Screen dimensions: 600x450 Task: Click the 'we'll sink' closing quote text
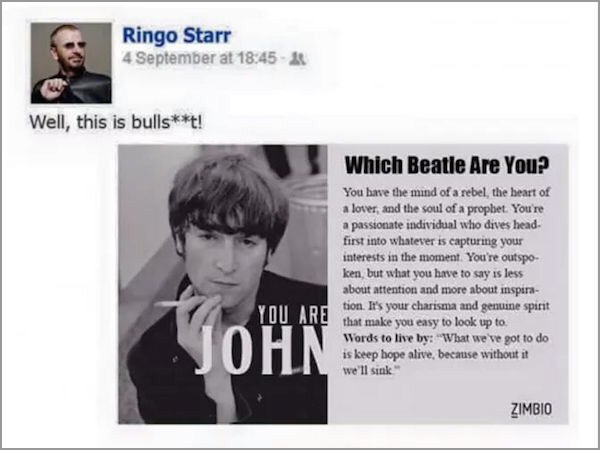pos(370,371)
